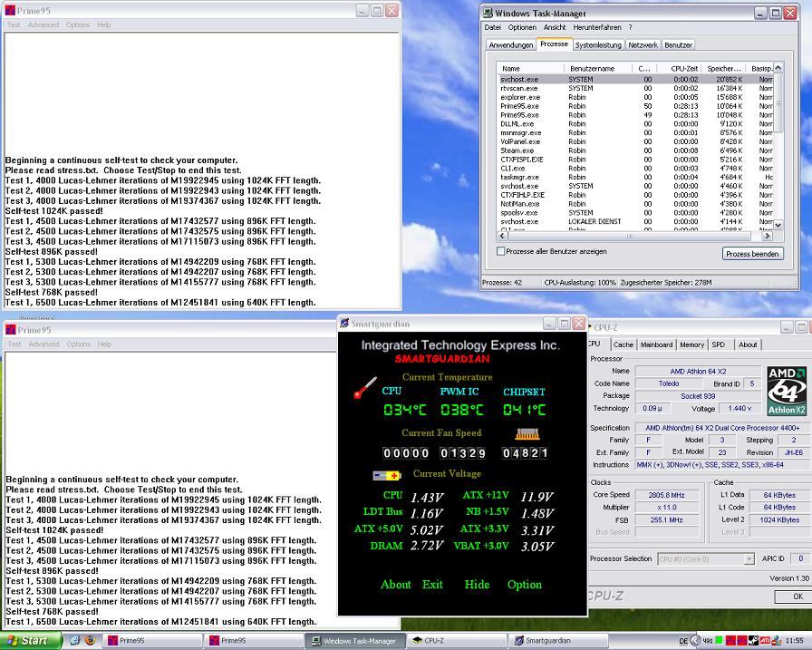Open the Windows Start menu
Screen dimensions: 812x650
31,641
